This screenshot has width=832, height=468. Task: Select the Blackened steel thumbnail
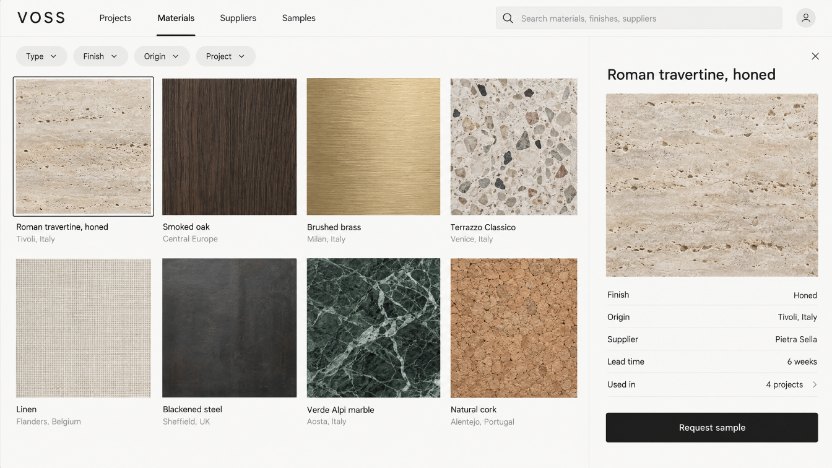click(x=229, y=328)
